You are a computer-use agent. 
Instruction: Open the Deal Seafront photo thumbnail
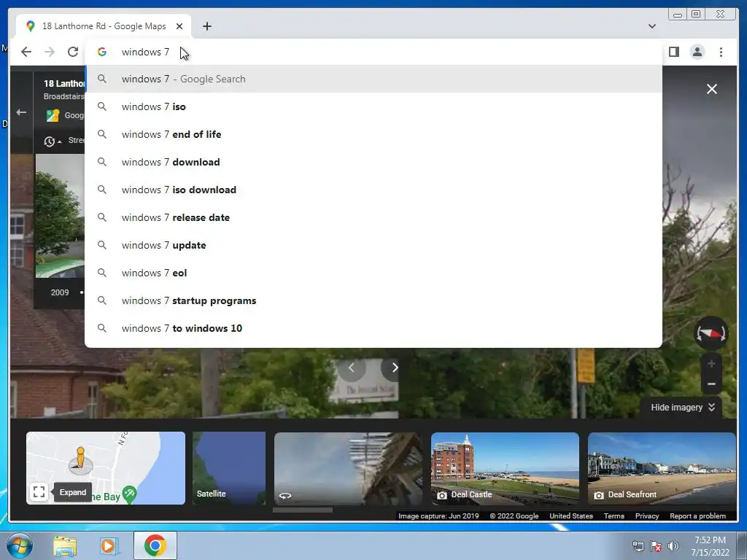click(662, 468)
